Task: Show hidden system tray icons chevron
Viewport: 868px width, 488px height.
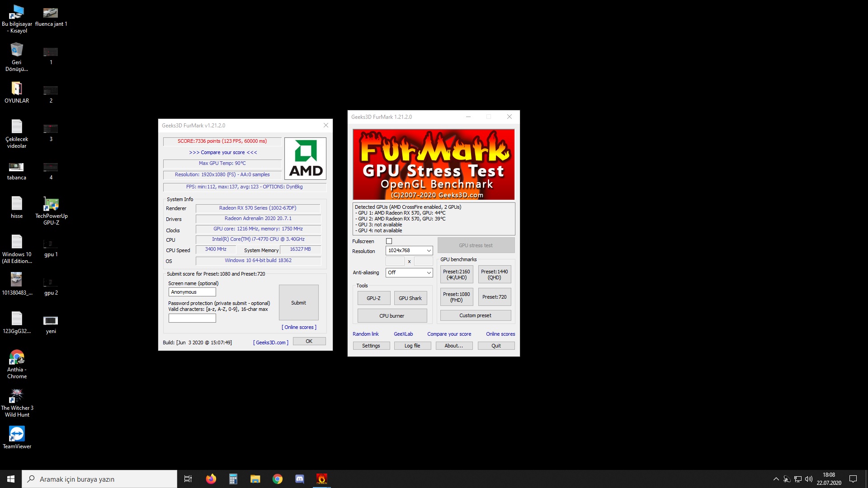Action: pos(776,479)
